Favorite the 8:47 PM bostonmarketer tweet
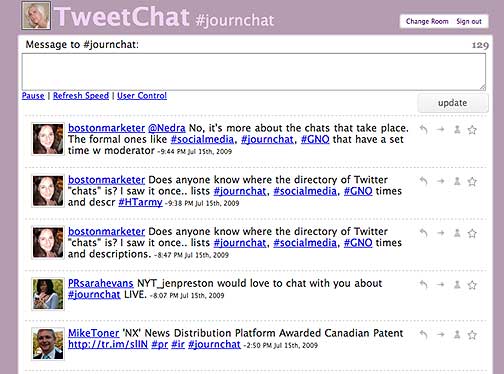504x374 pixels. [x=472, y=233]
